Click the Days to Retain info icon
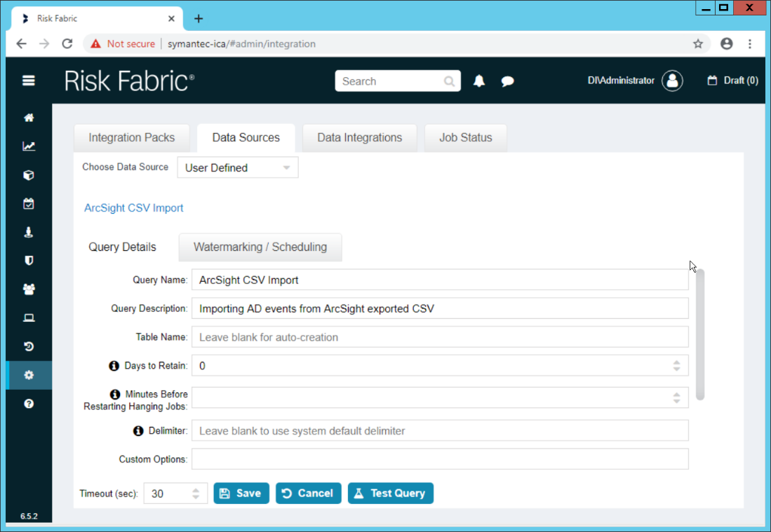This screenshot has height=532, width=771. tap(114, 366)
